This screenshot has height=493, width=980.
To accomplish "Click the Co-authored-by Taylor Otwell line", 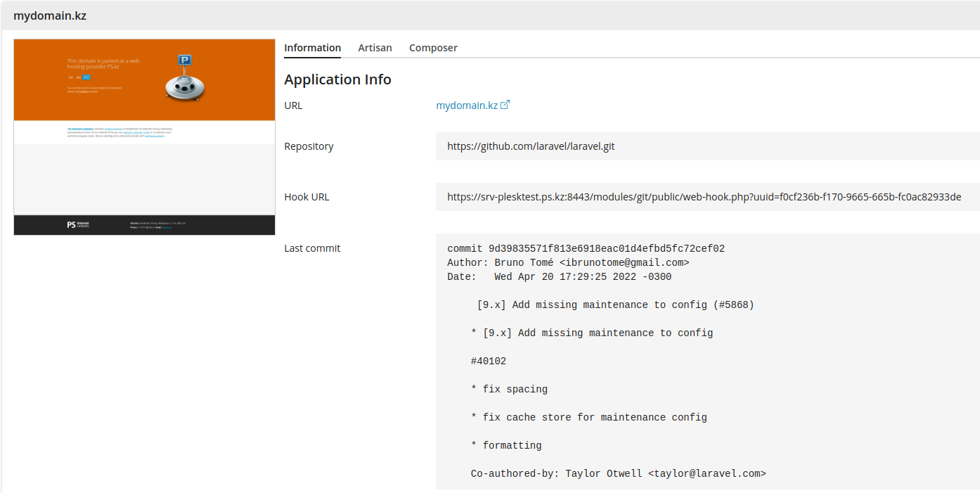I will click(618, 474).
